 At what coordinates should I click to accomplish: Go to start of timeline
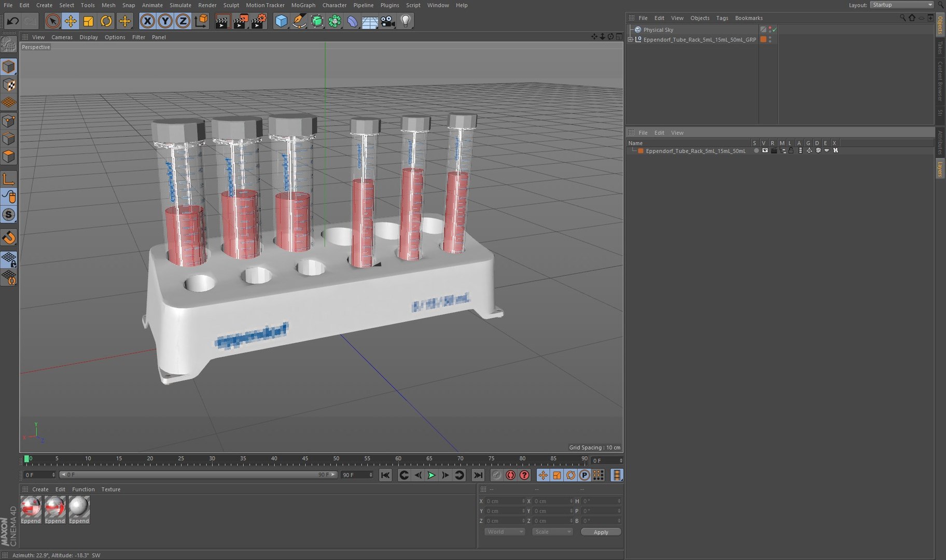tap(385, 475)
